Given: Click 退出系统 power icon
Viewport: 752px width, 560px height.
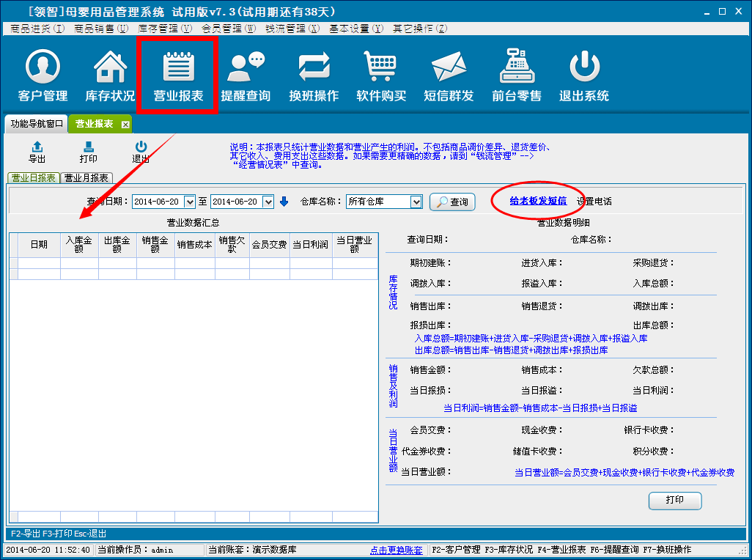Looking at the screenshot, I should 584,68.
